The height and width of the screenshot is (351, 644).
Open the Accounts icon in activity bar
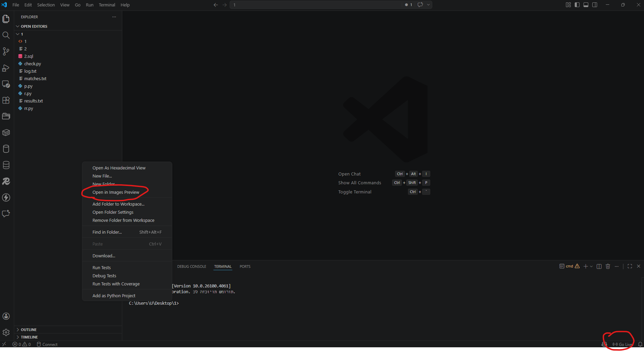click(6, 316)
